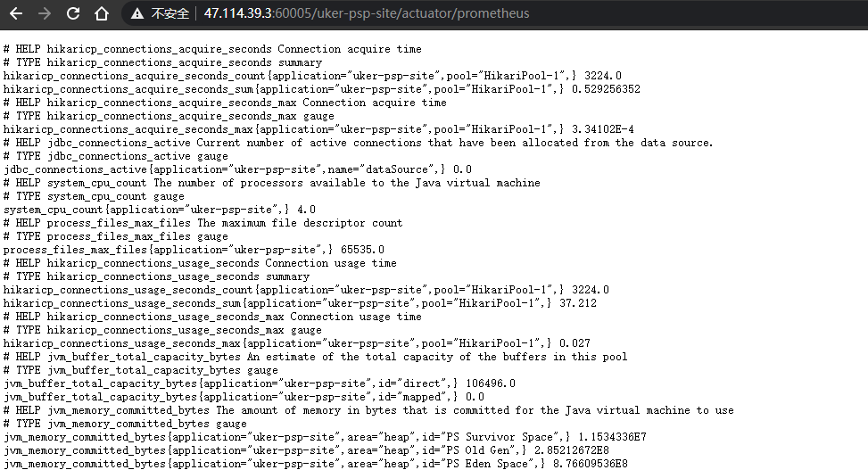
Task: Click the browser back arrow
Action: pyautogui.click(x=16, y=13)
